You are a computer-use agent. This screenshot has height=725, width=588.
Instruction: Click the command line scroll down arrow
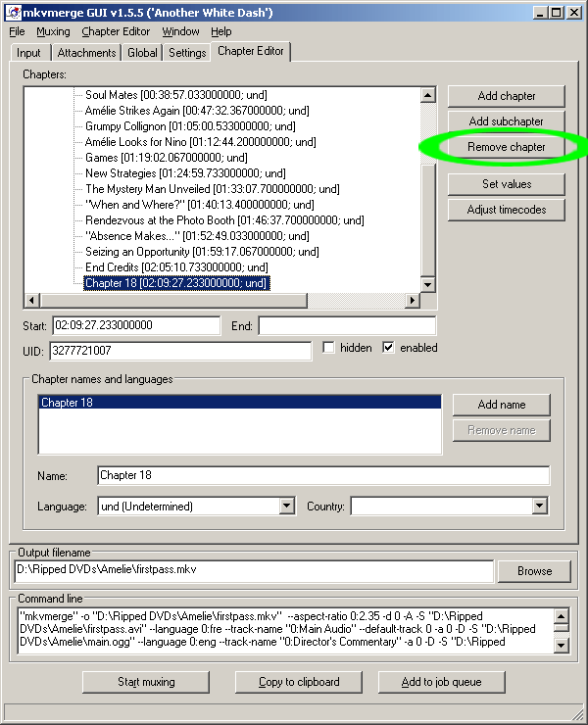pos(562,645)
